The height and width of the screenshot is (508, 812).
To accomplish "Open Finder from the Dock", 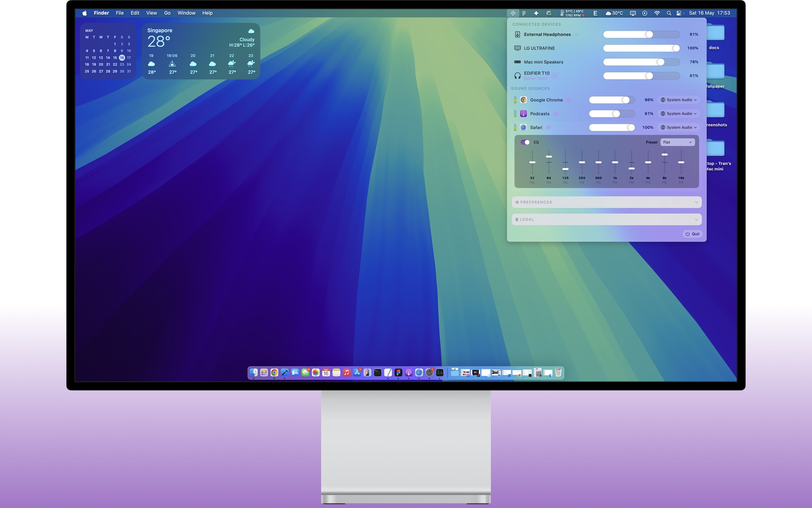I will 254,372.
